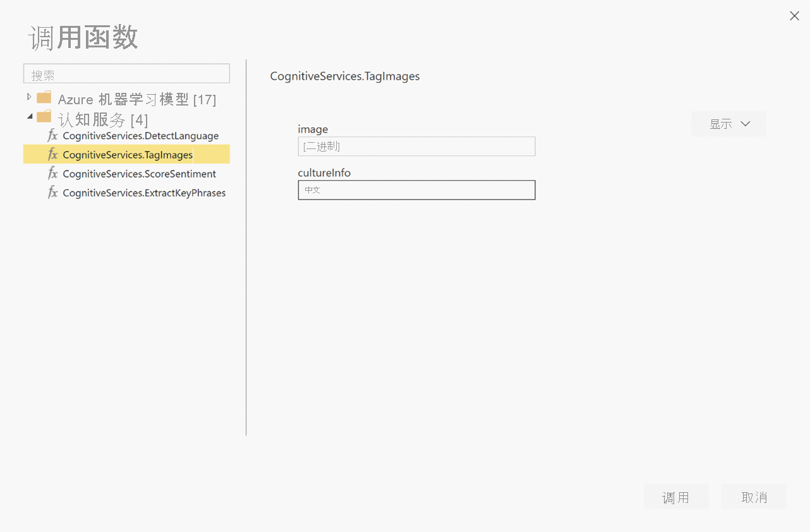Select CognitiveServices.TagImages function

coord(126,154)
